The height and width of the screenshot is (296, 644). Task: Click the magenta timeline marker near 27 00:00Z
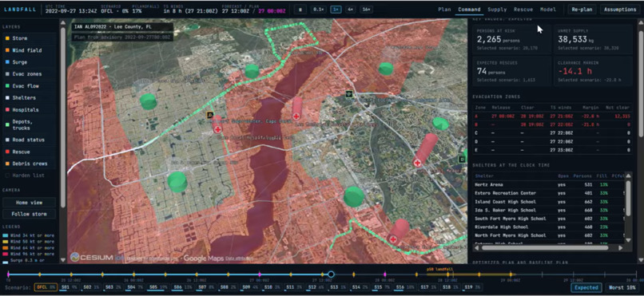click(259, 274)
